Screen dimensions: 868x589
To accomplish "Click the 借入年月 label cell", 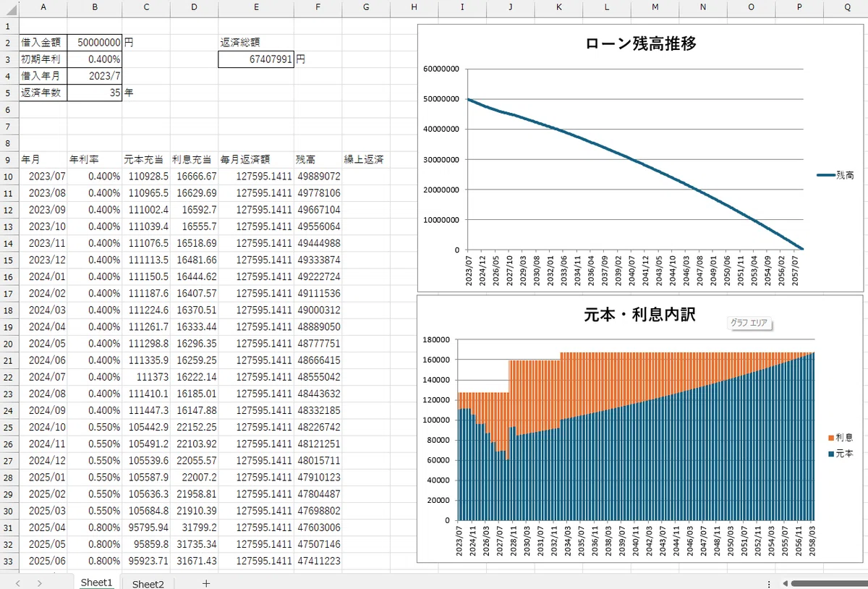I will point(43,76).
